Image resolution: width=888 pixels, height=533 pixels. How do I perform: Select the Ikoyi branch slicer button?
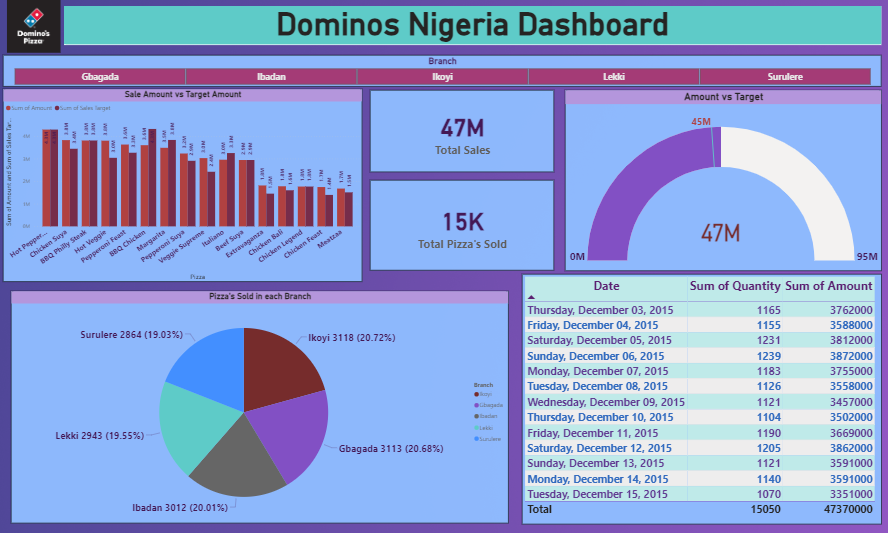pos(442,77)
